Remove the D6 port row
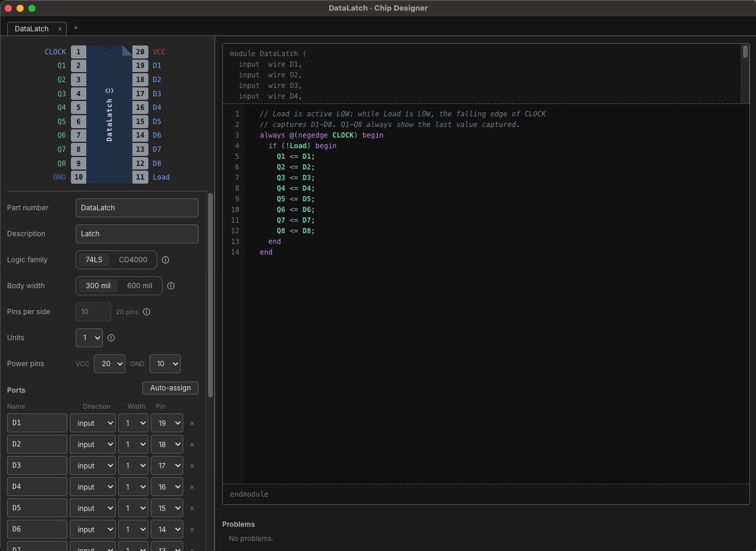 click(x=192, y=530)
